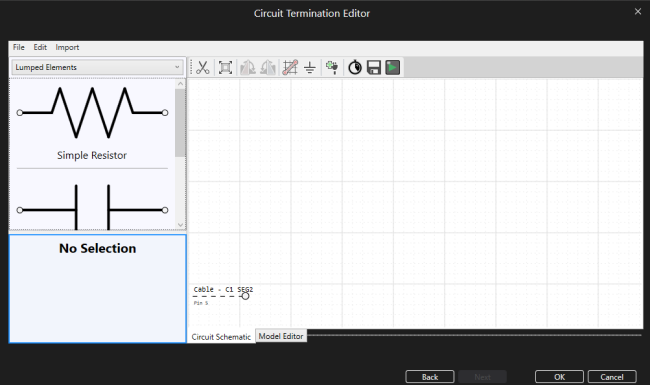The image size is (650, 385).
Task: Click the rotate clockwise icon
Action: coord(247,67)
